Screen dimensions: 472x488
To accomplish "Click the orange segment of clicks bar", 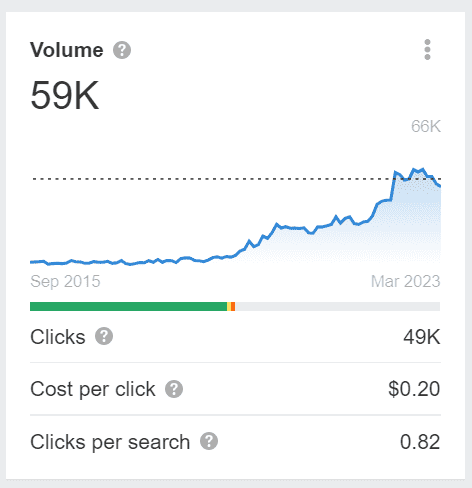I will tap(233, 306).
